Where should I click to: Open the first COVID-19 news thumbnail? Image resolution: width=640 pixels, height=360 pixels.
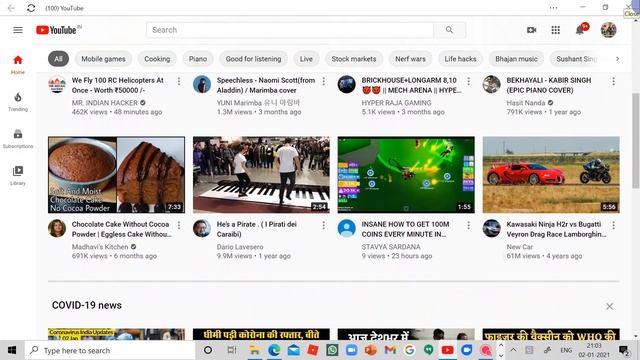(x=116, y=334)
